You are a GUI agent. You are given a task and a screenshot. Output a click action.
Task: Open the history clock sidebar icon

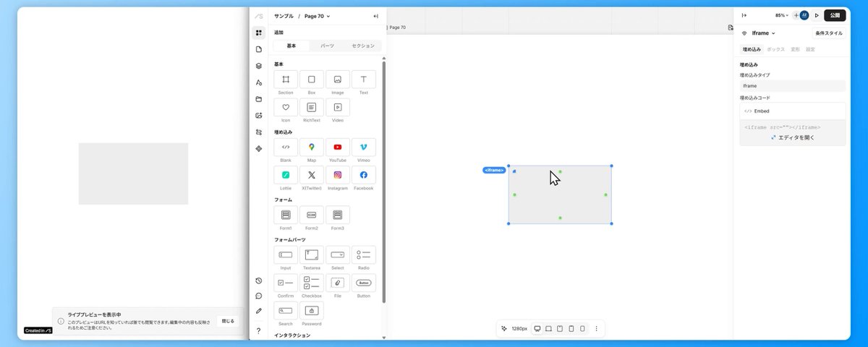point(259,280)
